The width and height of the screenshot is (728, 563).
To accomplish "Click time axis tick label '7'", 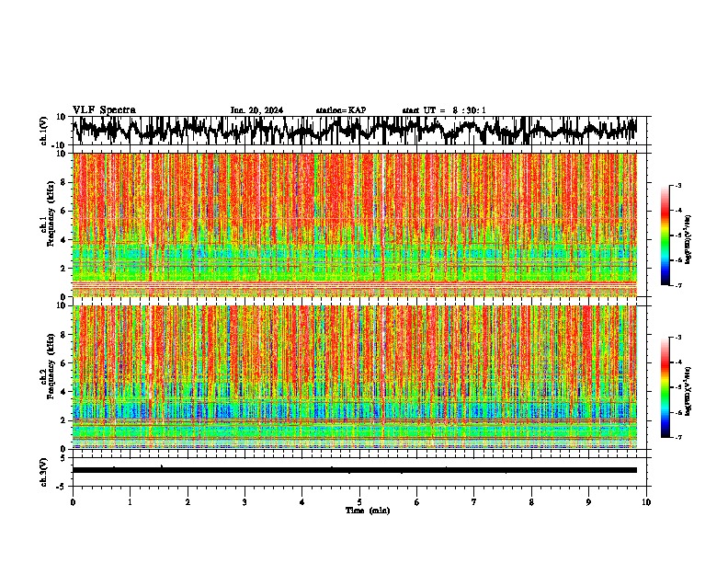I will coord(474,502).
